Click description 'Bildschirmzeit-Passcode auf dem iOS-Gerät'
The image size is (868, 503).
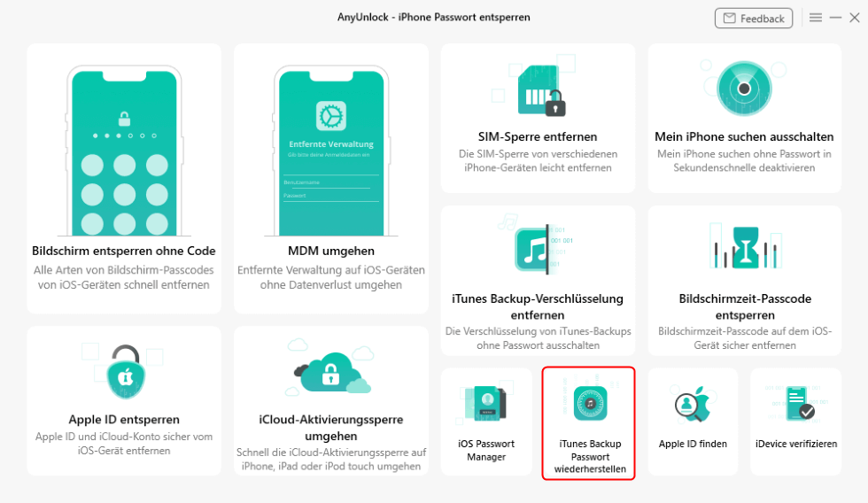[745, 338]
